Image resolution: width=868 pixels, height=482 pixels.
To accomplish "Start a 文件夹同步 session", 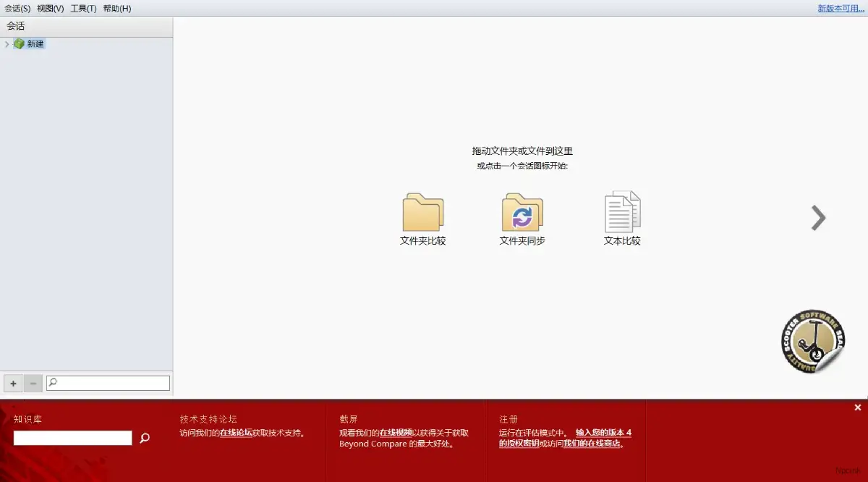I will tap(522, 212).
